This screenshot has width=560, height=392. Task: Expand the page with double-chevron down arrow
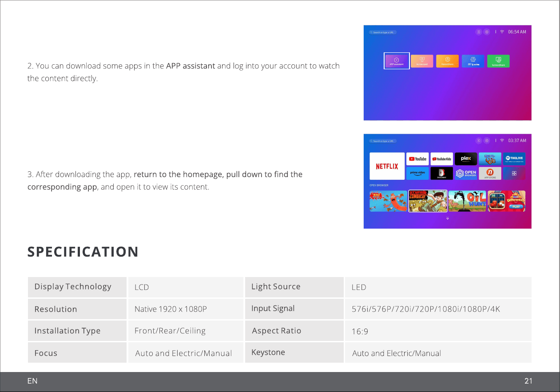tap(448, 218)
